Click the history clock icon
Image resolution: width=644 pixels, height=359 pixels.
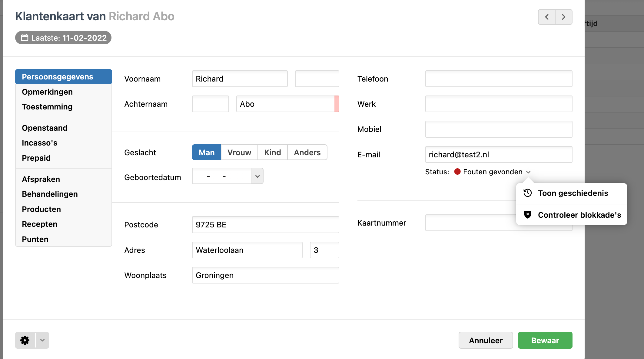[x=528, y=193]
